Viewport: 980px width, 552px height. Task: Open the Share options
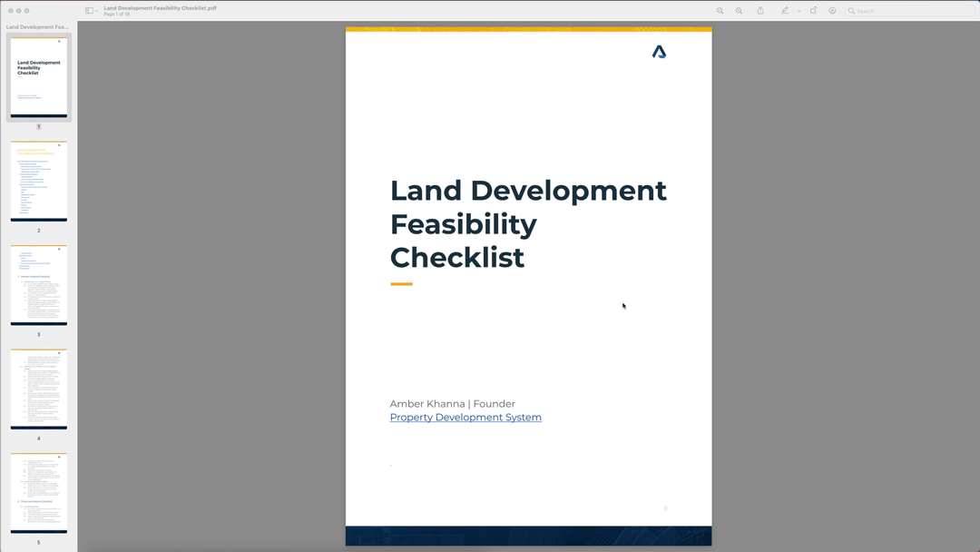pyautogui.click(x=760, y=10)
